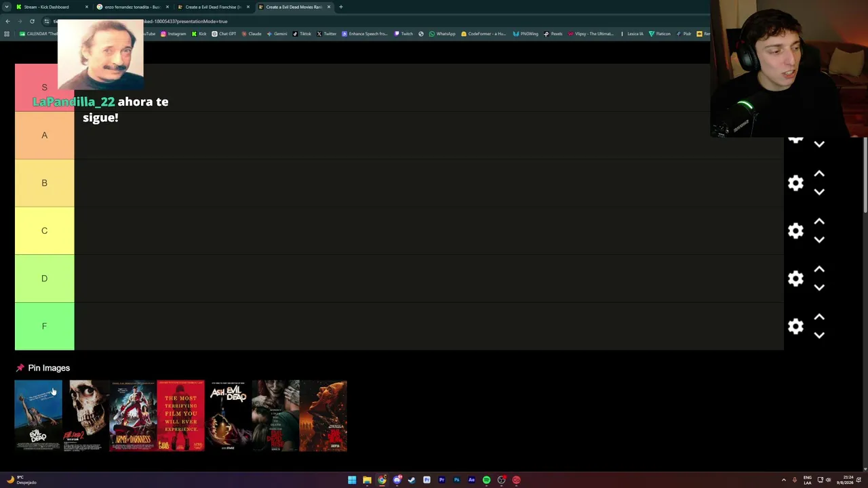Pick the last orange Evil Dead poster
868x488 pixels.
coord(323,415)
